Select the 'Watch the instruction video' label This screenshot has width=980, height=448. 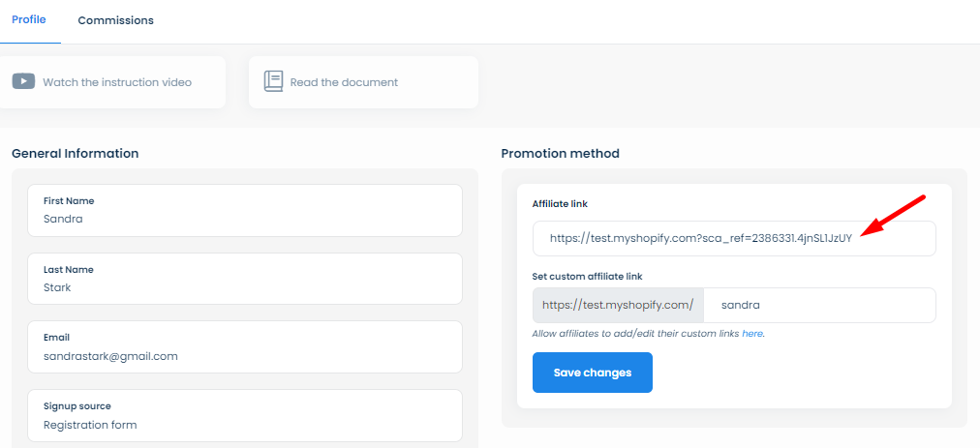tap(117, 82)
